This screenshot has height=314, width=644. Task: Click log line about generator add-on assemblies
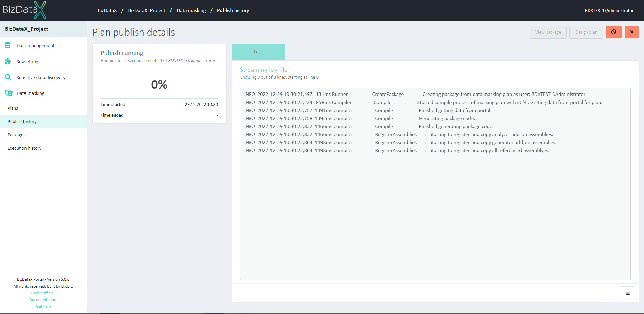coord(400,142)
